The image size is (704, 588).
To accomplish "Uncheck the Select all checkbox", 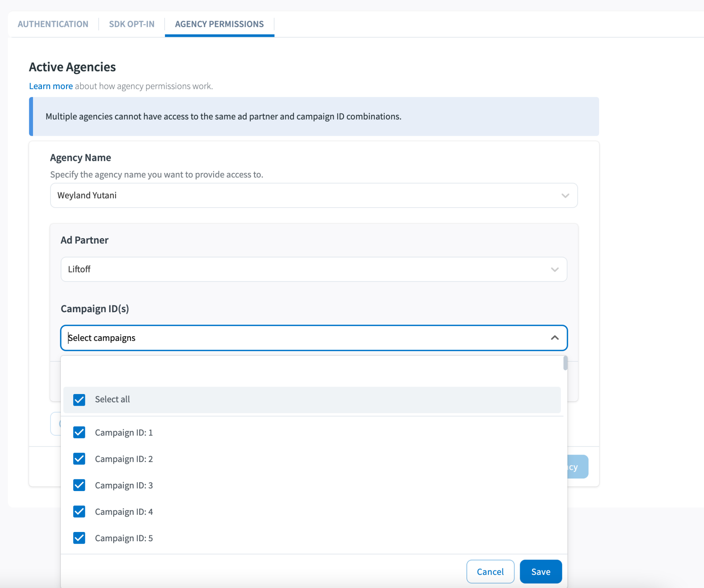I will [79, 400].
